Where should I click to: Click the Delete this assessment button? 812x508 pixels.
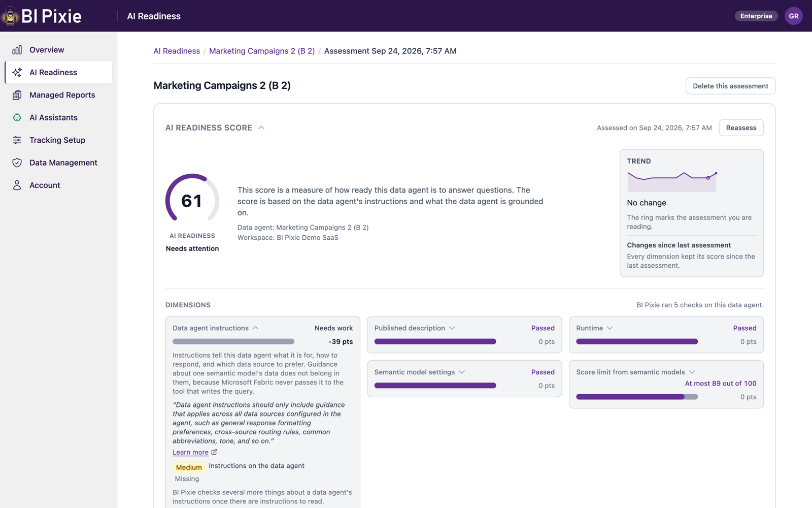[x=730, y=86]
